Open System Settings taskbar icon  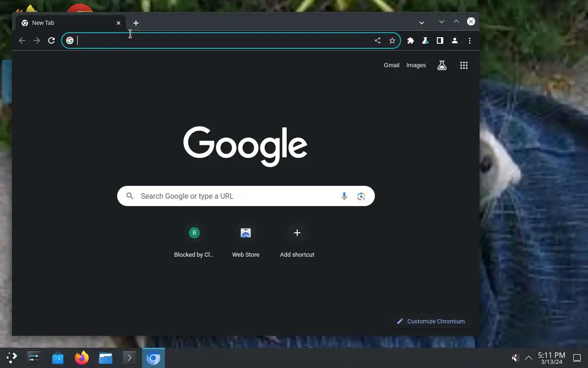[x=34, y=357]
